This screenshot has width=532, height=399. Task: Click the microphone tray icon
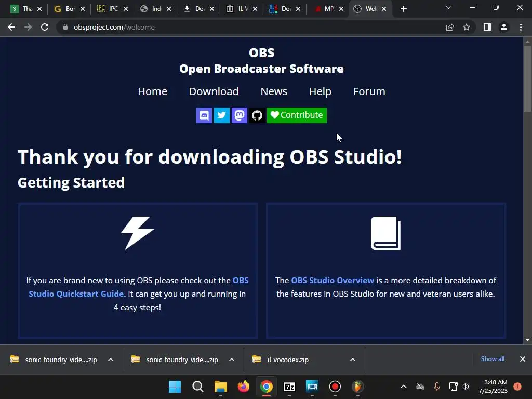[x=436, y=387]
